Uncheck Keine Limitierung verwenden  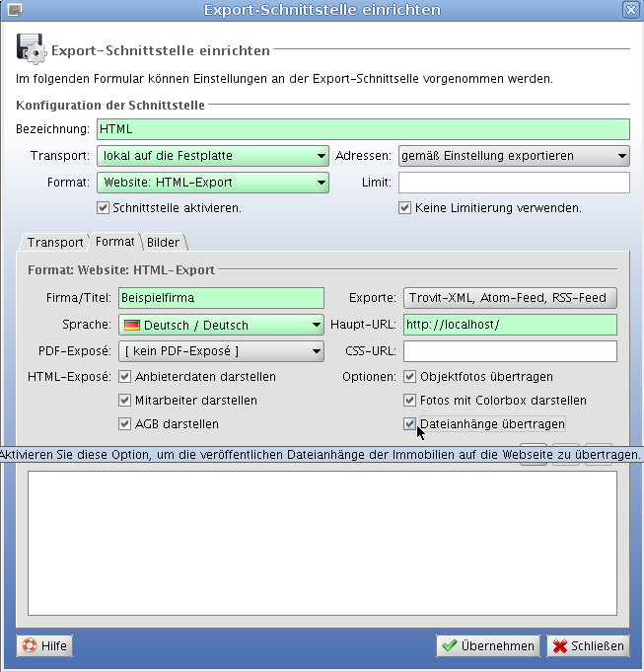(404, 208)
